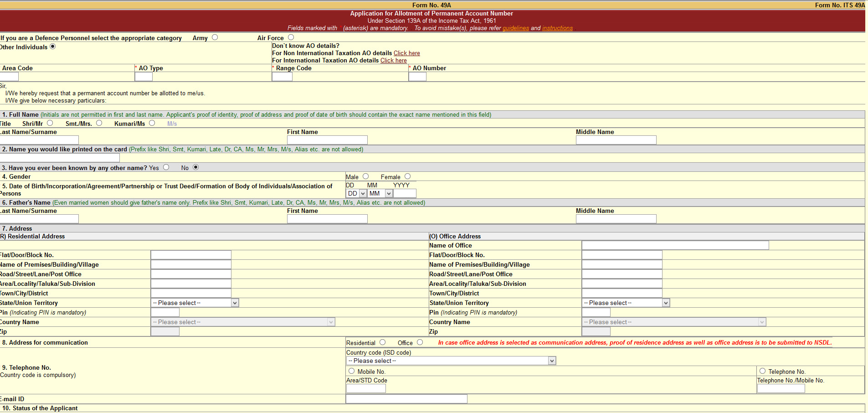Open the guidelines link

coord(516,28)
